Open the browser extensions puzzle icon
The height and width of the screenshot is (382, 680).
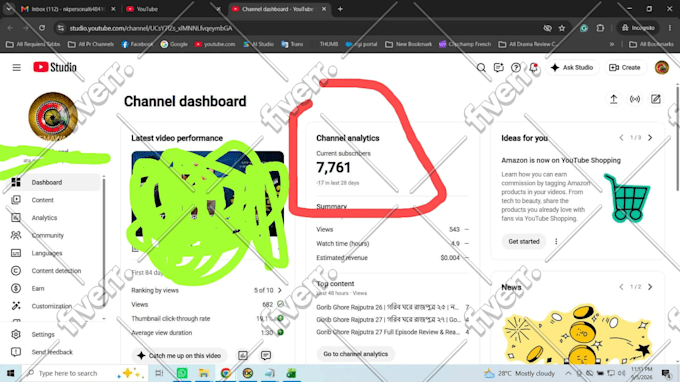click(x=600, y=28)
